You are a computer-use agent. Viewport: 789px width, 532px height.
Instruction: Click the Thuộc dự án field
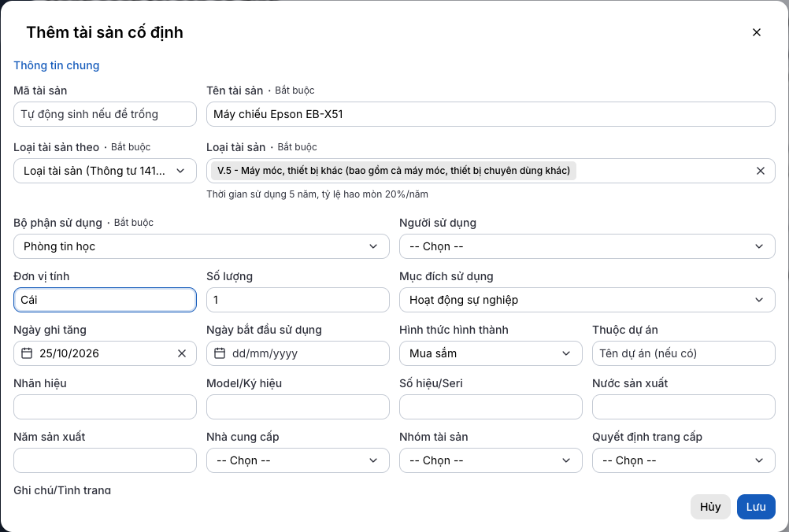[x=683, y=353]
